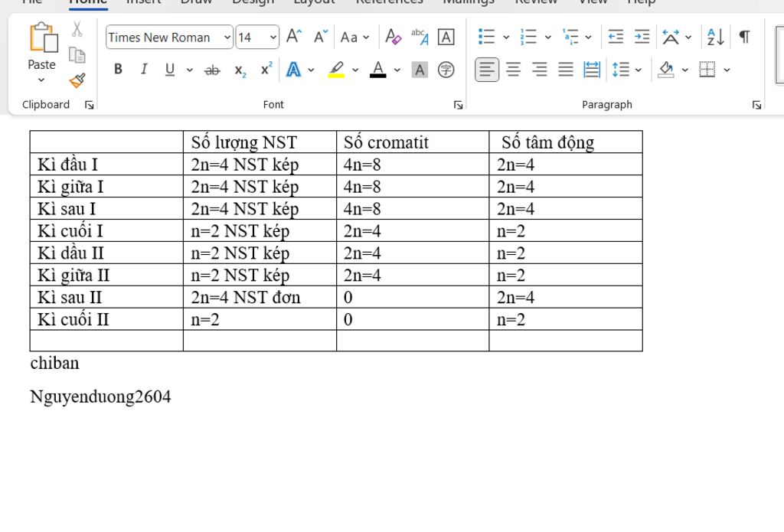This screenshot has width=784, height=532.
Task: Open borders dropdown arrow
Action: point(727,70)
